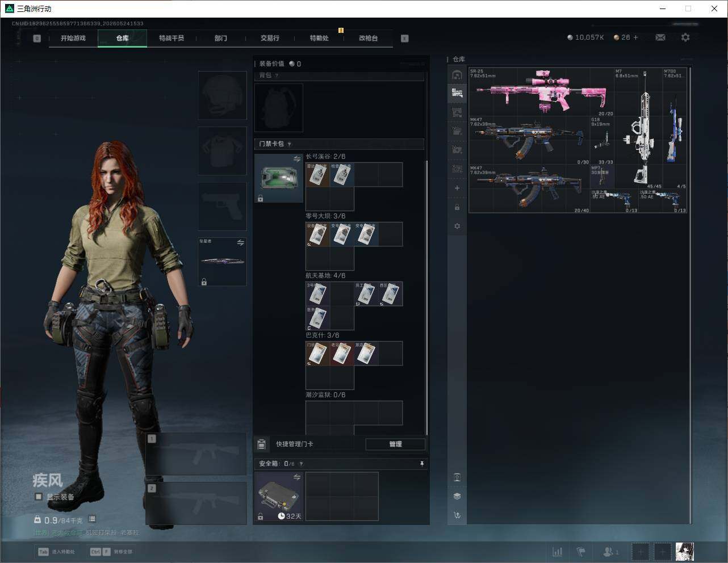Click the safe box item with 32天
Screen dimensions: 728x563
278,496
